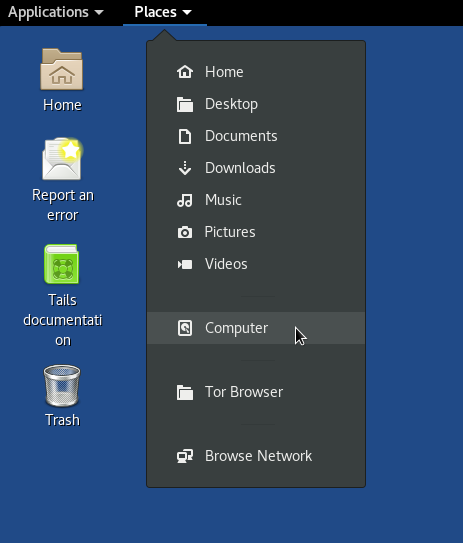
Task: Click the 'Report an error' desktop label
Action: pyautogui.click(x=63, y=205)
